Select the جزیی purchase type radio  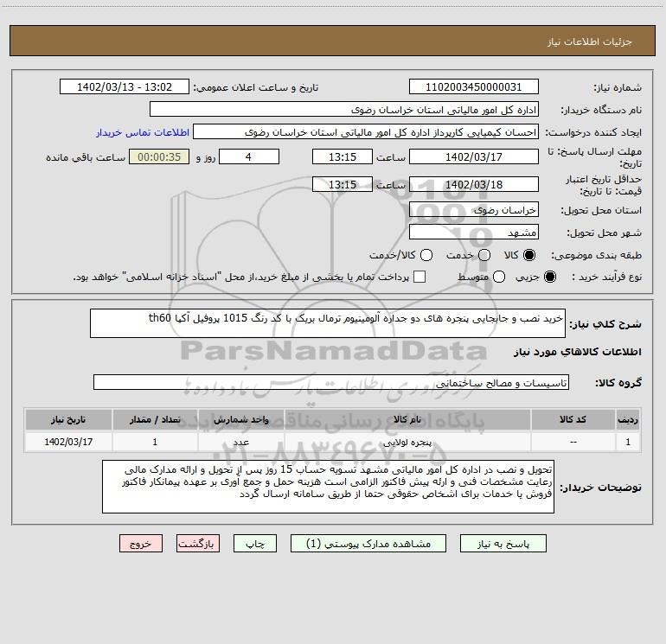[x=549, y=277]
